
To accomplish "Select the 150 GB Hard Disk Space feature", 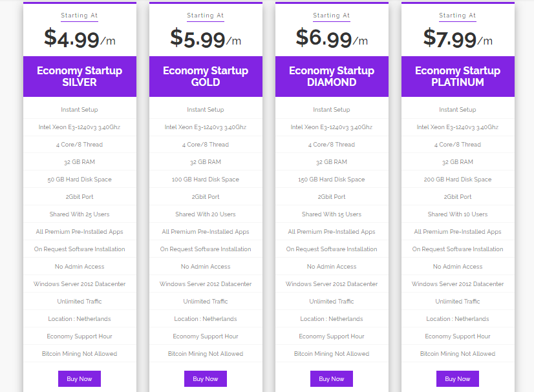I will pos(332,180).
